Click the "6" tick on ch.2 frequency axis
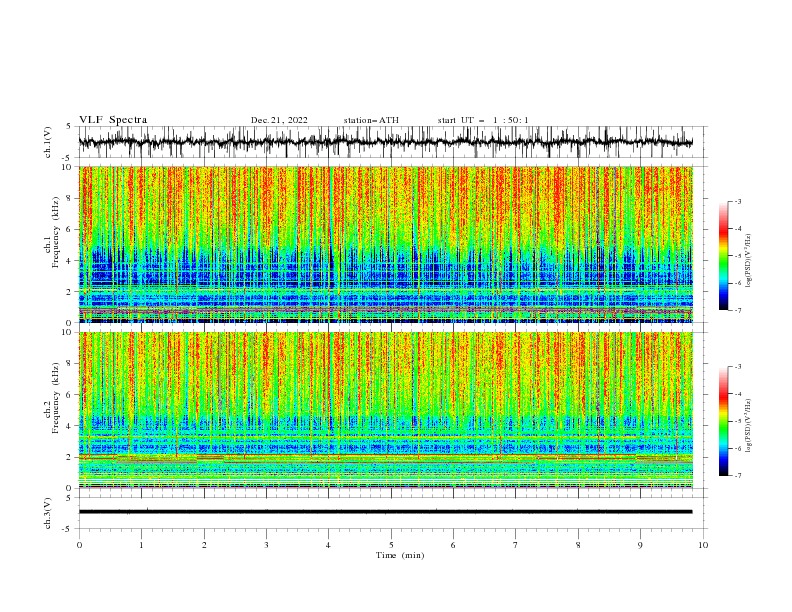 (70, 395)
